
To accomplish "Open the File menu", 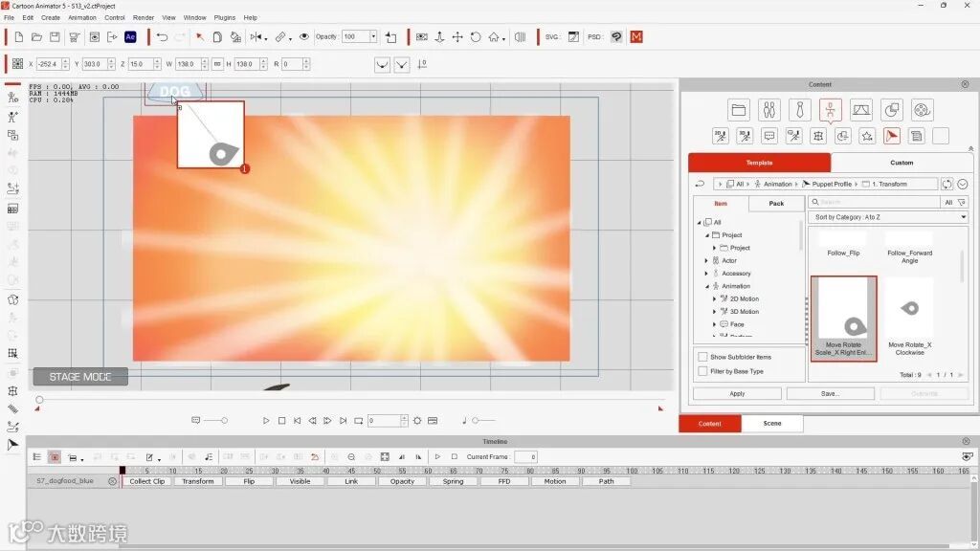I will pyautogui.click(x=10, y=17).
